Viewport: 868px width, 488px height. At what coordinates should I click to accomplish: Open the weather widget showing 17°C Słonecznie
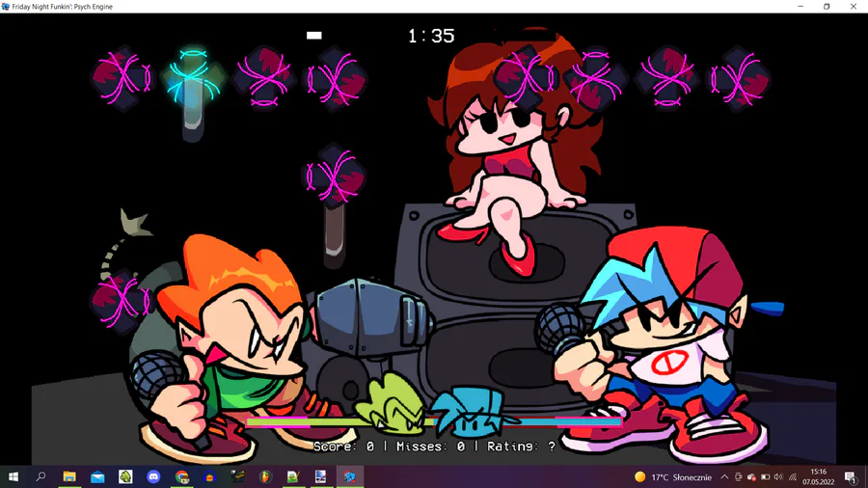(x=673, y=477)
